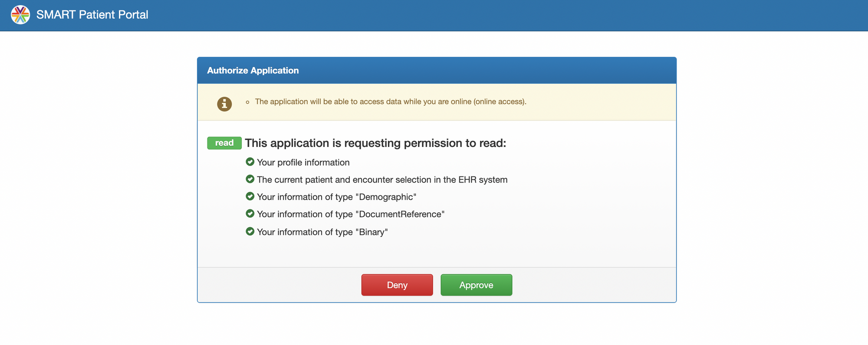Click checkmark icon beside current patient and encounter
Image resolution: width=868 pixels, height=345 pixels.
click(250, 179)
